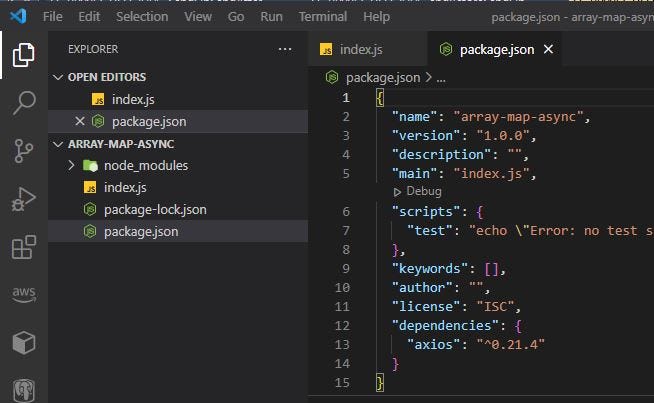Viewport: 654px width, 403px height.
Task: Click line number 1 in the gutter
Action: coord(346,98)
